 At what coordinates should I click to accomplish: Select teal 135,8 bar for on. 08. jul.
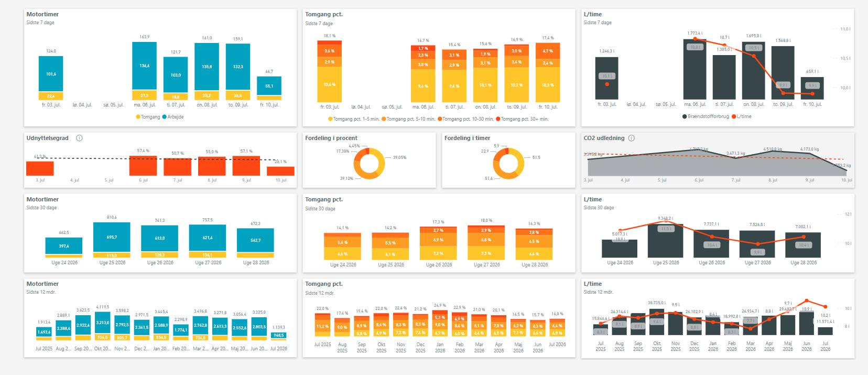[x=207, y=67]
